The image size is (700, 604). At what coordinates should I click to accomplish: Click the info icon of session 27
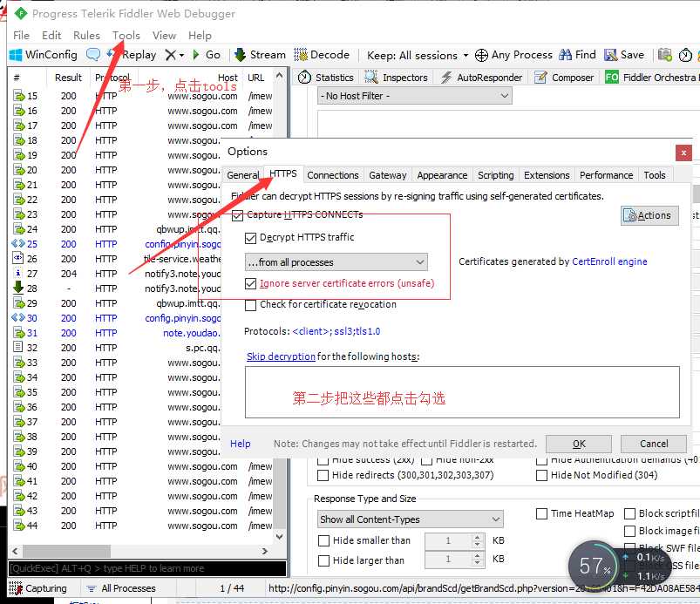[18, 273]
